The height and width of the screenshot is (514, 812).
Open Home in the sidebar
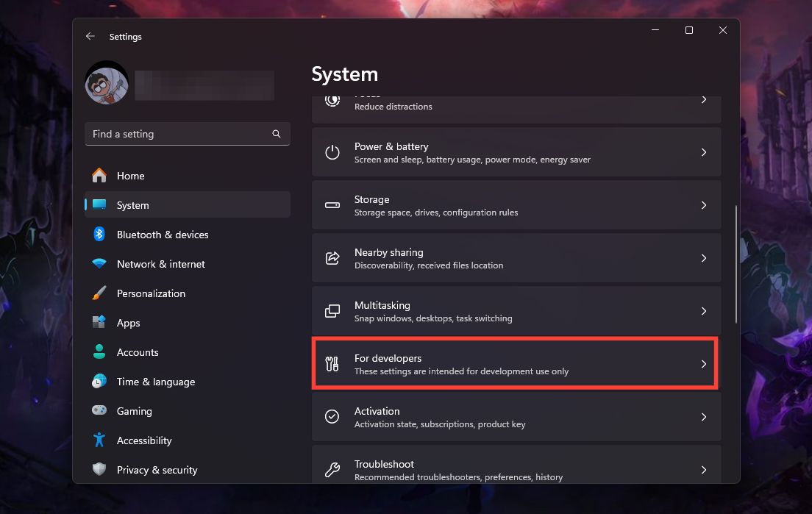130,176
